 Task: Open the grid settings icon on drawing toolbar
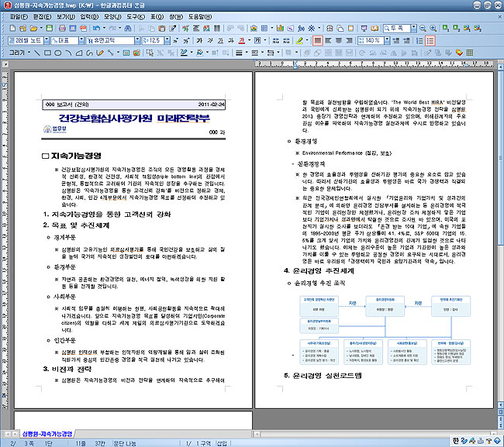pyautogui.click(x=470, y=53)
